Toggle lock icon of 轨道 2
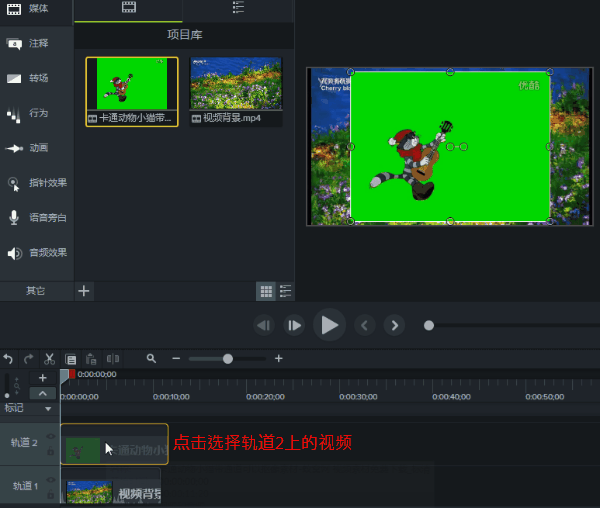Image resolution: width=600 pixels, height=508 pixels. (51, 451)
